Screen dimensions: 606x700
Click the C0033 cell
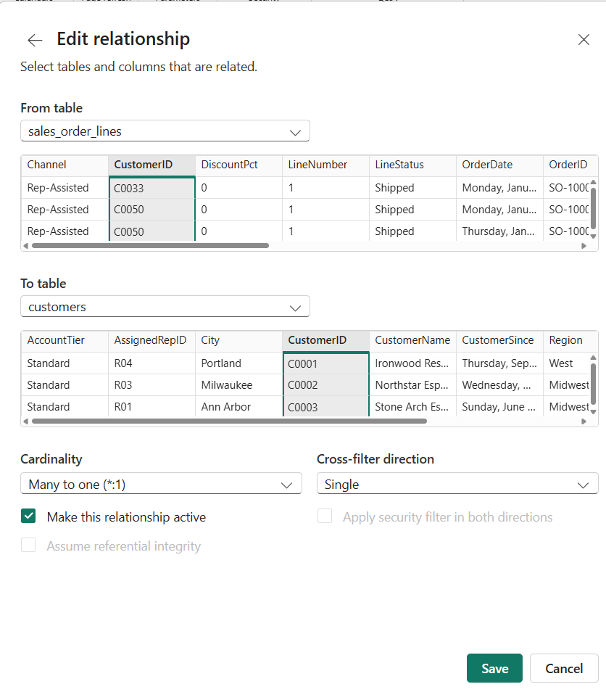(x=151, y=188)
